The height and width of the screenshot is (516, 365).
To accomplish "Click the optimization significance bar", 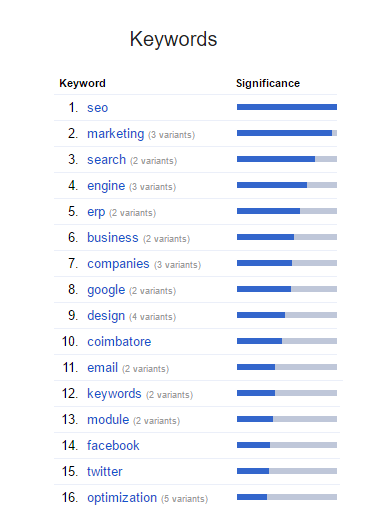I will pyautogui.click(x=287, y=497).
